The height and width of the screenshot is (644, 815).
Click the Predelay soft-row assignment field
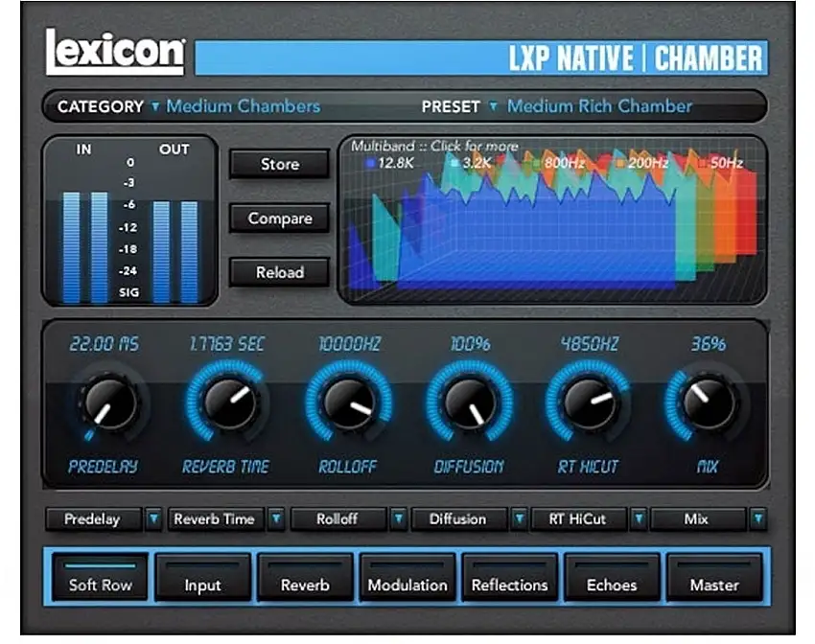click(x=93, y=518)
